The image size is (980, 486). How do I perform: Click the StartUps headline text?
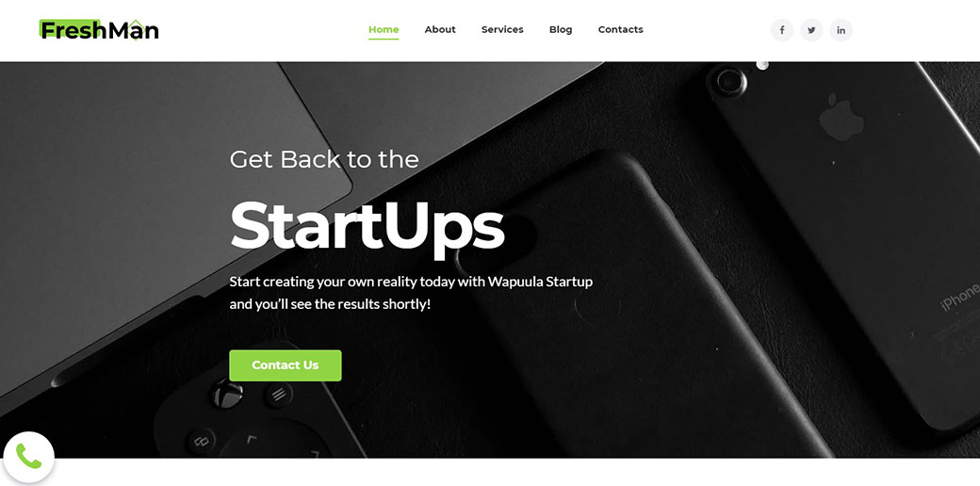point(367,226)
